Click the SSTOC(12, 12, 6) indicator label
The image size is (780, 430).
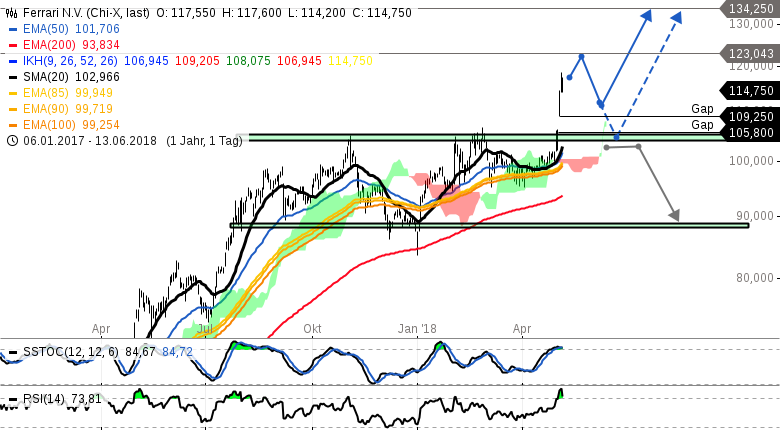[71, 352]
